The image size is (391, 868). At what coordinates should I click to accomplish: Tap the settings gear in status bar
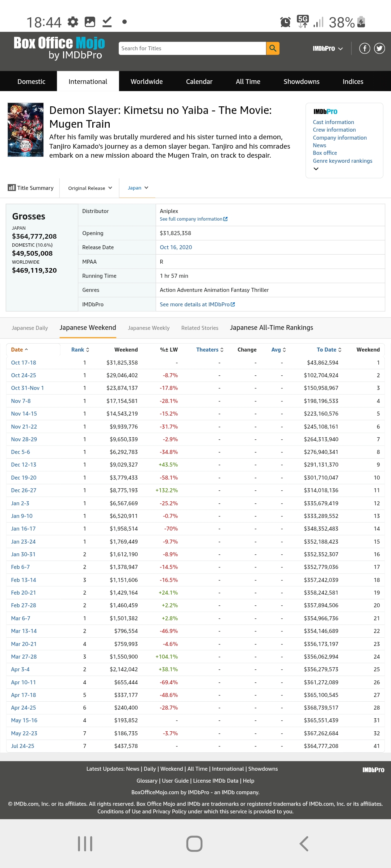(x=73, y=22)
